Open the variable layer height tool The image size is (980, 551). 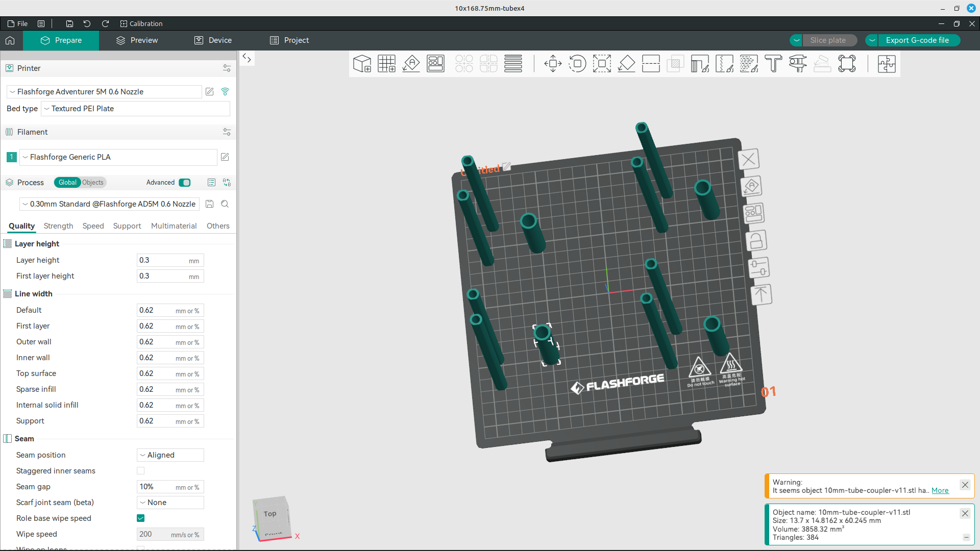[x=513, y=64]
